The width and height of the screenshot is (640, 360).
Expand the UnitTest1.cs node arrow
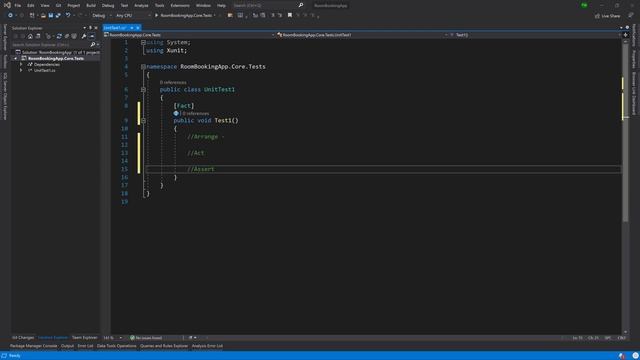[21, 70]
